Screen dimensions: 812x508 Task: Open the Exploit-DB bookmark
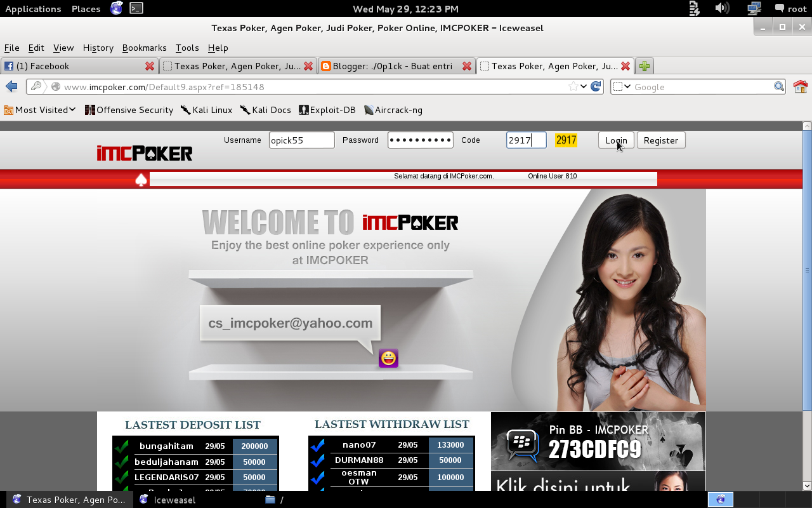point(328,110)
